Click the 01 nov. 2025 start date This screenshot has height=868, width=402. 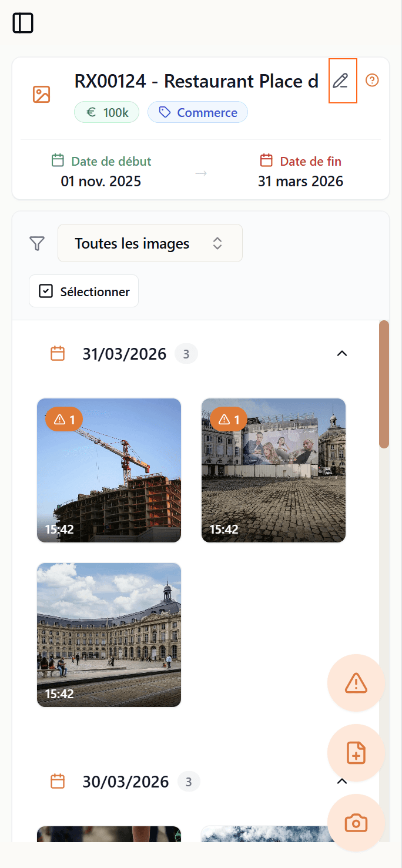click(101, 181)
